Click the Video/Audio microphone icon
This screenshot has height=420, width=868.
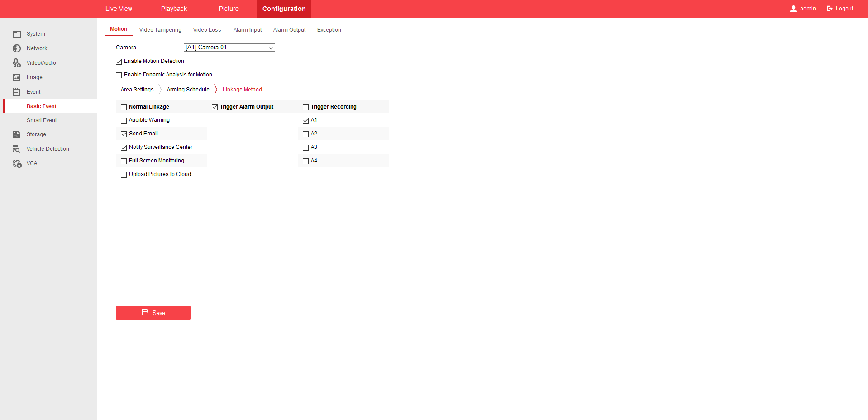click(x=17, y=63)
